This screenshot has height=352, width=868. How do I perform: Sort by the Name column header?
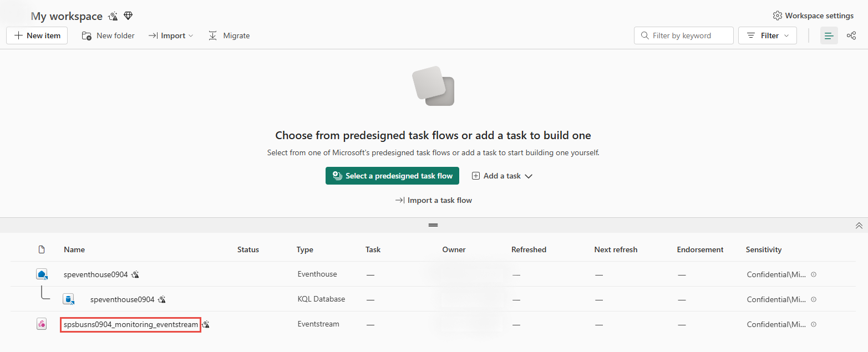tap(74, 249)
